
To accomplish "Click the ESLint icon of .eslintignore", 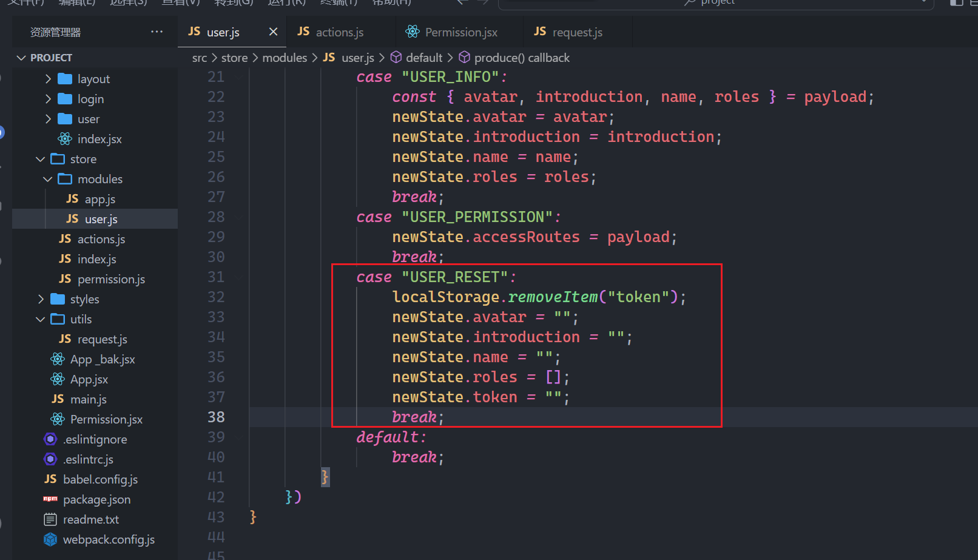I will 50,439.
